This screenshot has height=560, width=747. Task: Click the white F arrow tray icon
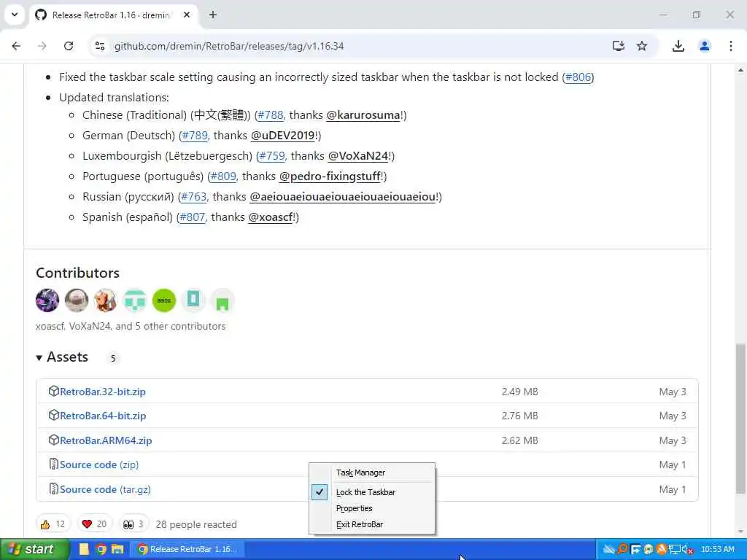tap(635, 550)
